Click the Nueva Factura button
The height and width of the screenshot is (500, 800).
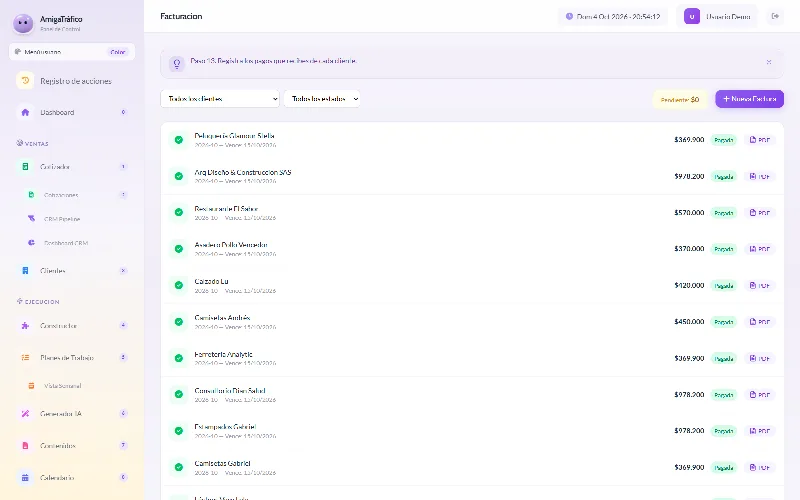click(749, 98)
